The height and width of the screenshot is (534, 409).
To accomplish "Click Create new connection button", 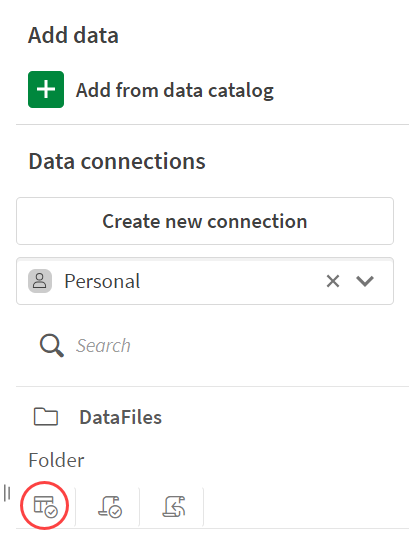I will (x=205, y=221).
